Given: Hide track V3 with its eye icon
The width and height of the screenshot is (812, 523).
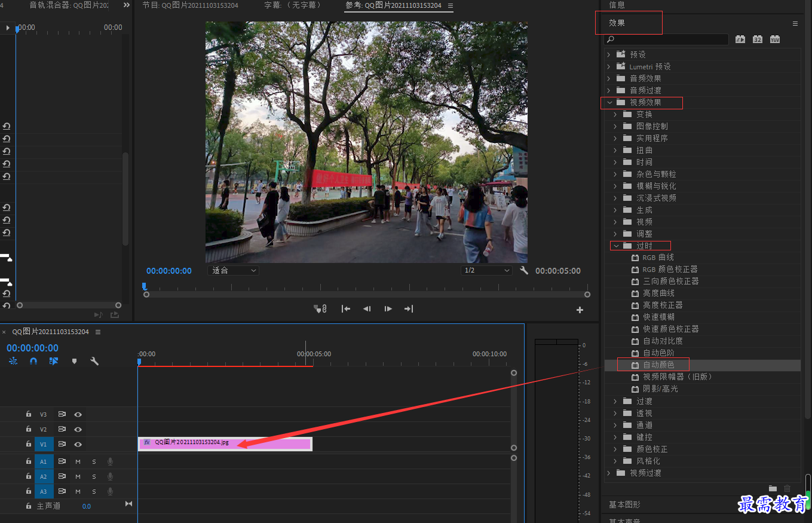Looking at the screenshot, I should (x=78, y=414).
